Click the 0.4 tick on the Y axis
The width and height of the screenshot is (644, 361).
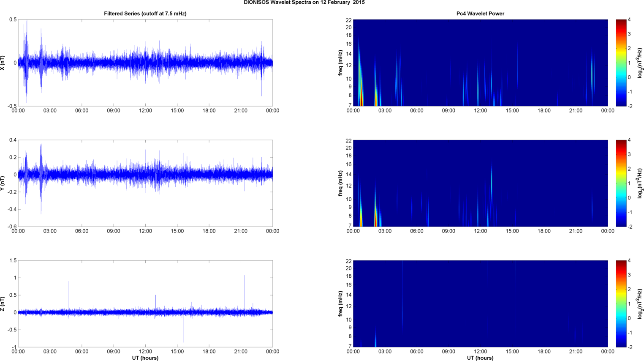[13, 140]
